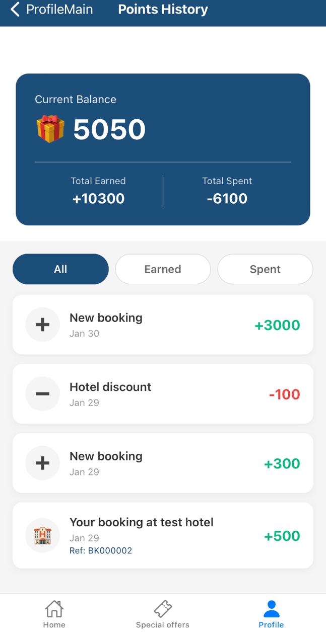Switch the filter to Spent points
The width and height of the screenshot is (326, 644).
pyautogui.click(x=265, y=269)
